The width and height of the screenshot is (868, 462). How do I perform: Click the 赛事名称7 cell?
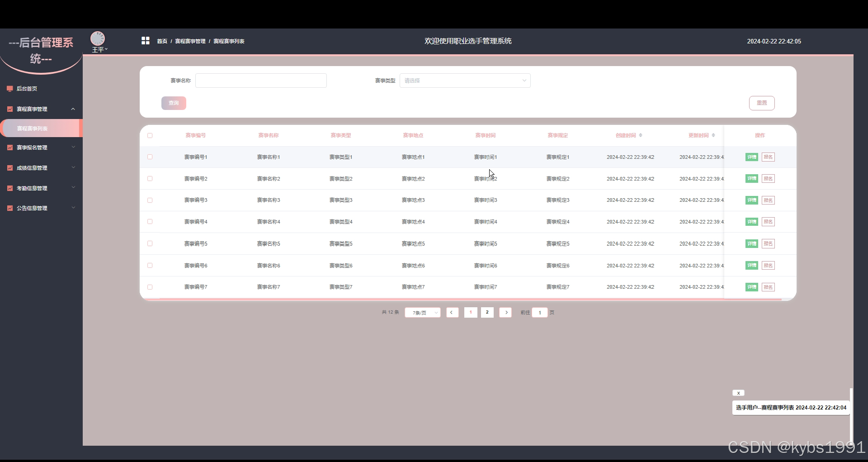[x=269, y=287]
